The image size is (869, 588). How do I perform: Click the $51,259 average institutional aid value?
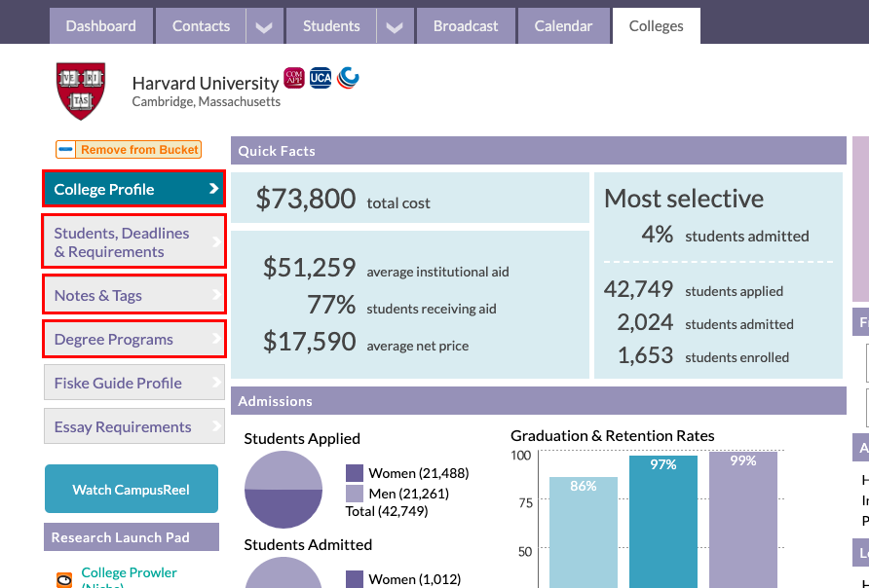(x=309, y=268)
